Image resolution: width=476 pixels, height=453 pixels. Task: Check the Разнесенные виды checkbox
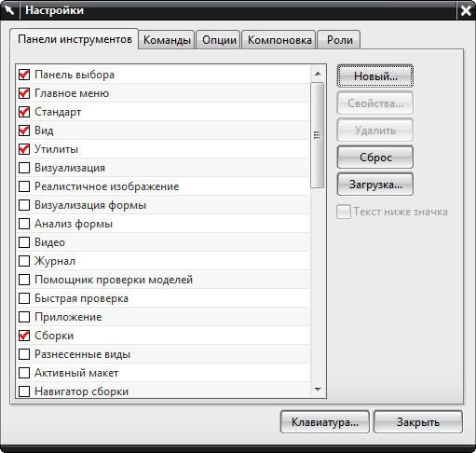coord(24,354)
